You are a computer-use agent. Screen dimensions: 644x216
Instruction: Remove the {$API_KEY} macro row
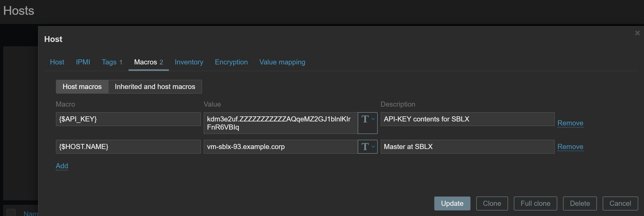click(570, 123)
